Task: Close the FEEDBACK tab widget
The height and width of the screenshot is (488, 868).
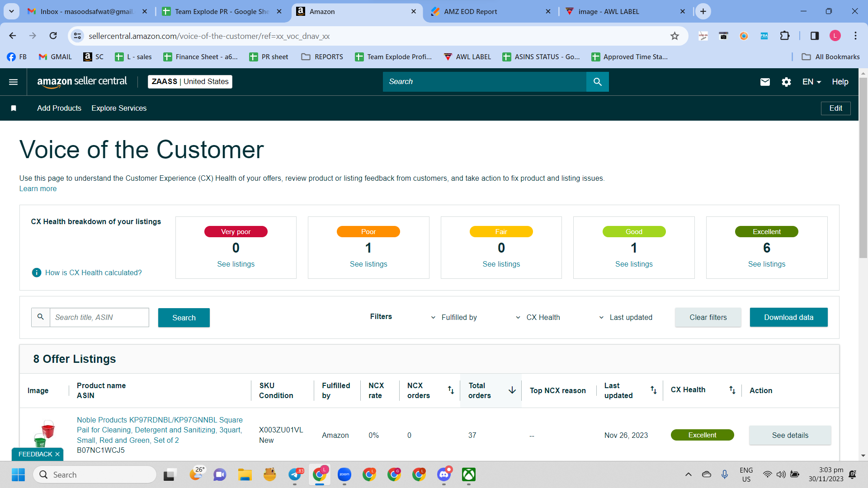Action: pyautogui.click(x=57, y=454)
